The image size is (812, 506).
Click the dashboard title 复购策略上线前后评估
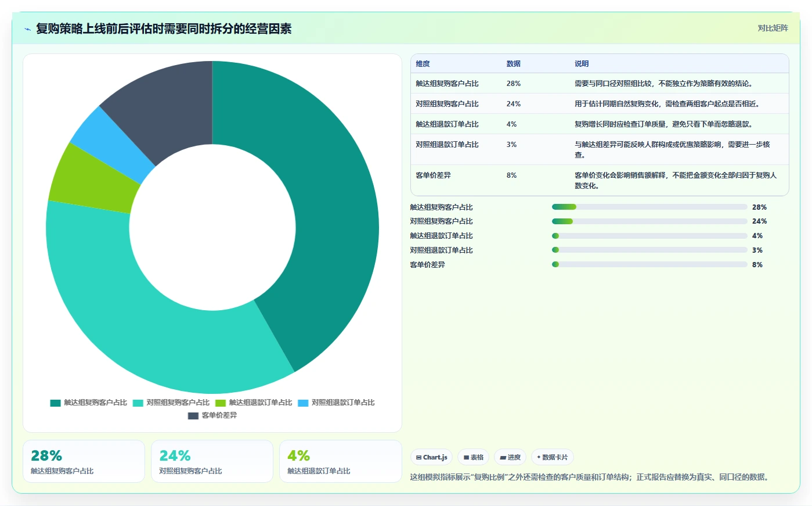click(x=164, y=29)
